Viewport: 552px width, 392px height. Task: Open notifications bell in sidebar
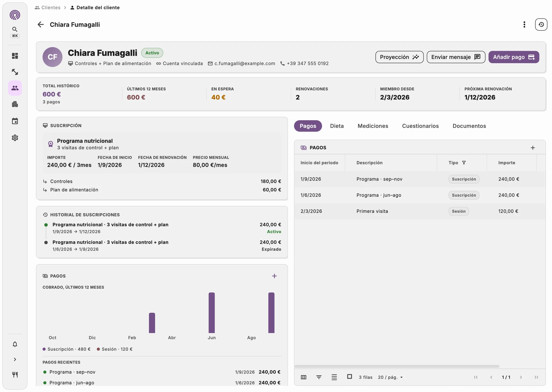point(15,344)
